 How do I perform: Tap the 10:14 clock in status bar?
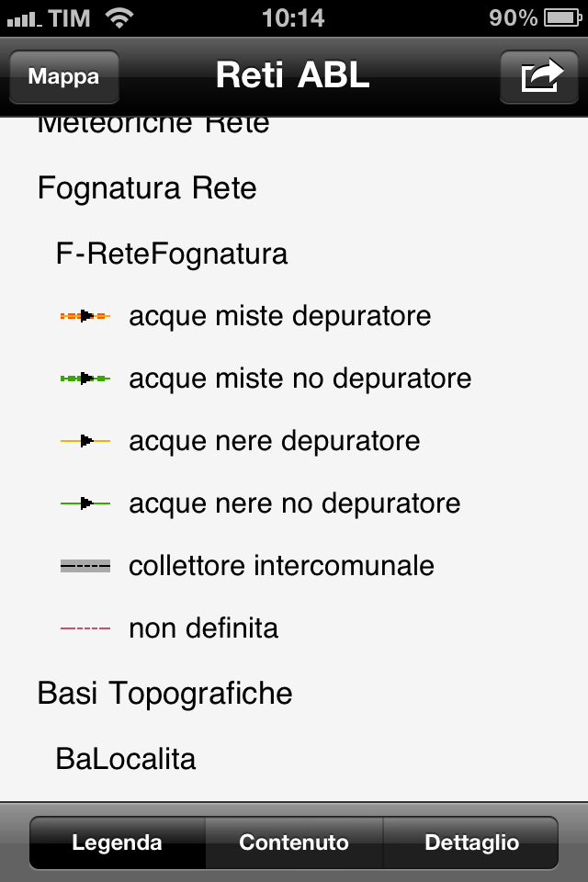click(292, 17)
